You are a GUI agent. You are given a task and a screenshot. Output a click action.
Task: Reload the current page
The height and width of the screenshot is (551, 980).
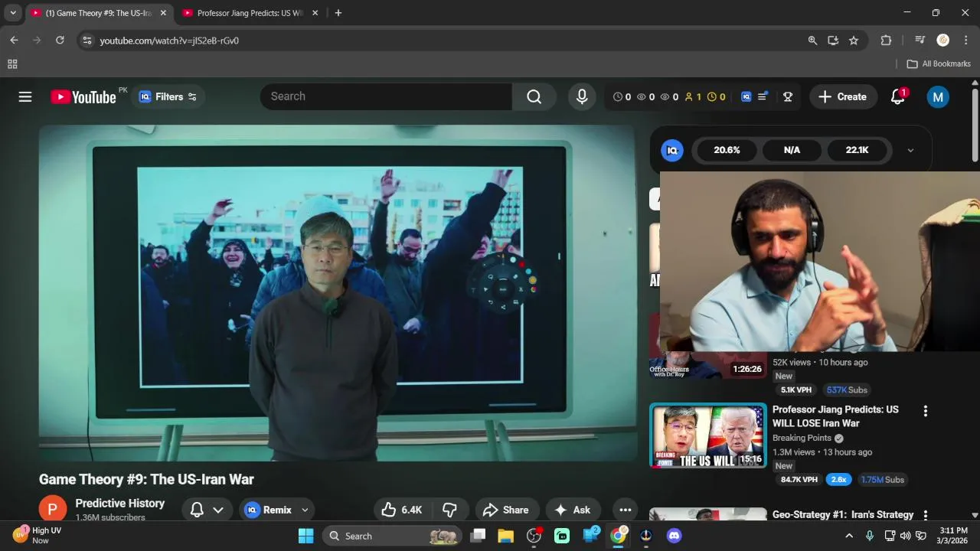pos(60,41)
